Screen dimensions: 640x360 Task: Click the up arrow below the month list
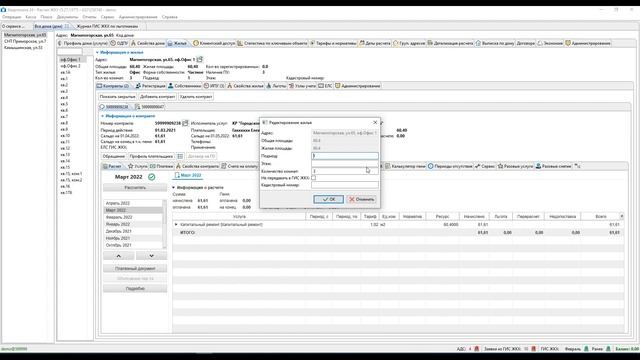119,256
